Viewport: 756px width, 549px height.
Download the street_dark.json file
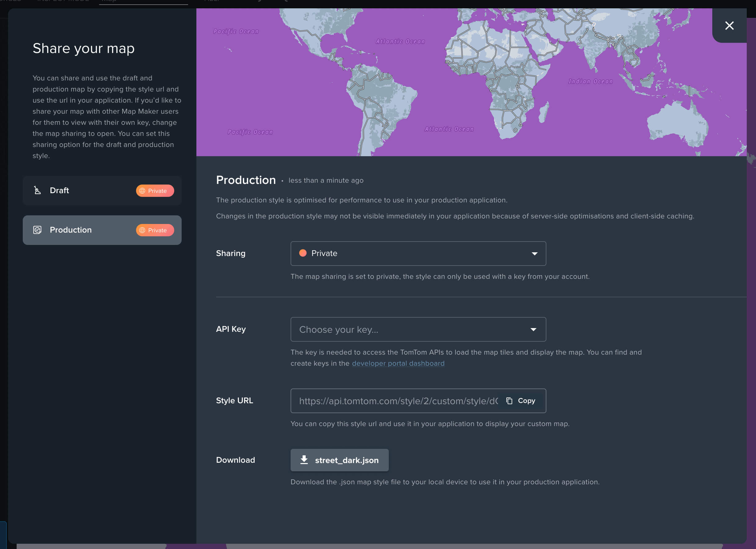[346, 460]
